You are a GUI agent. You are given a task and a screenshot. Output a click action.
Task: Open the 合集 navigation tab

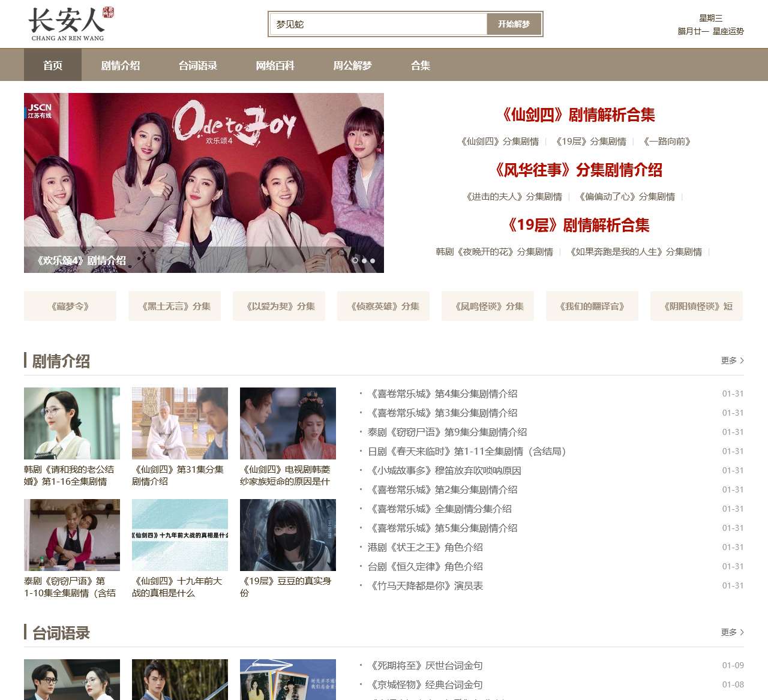tap(421, 65)
